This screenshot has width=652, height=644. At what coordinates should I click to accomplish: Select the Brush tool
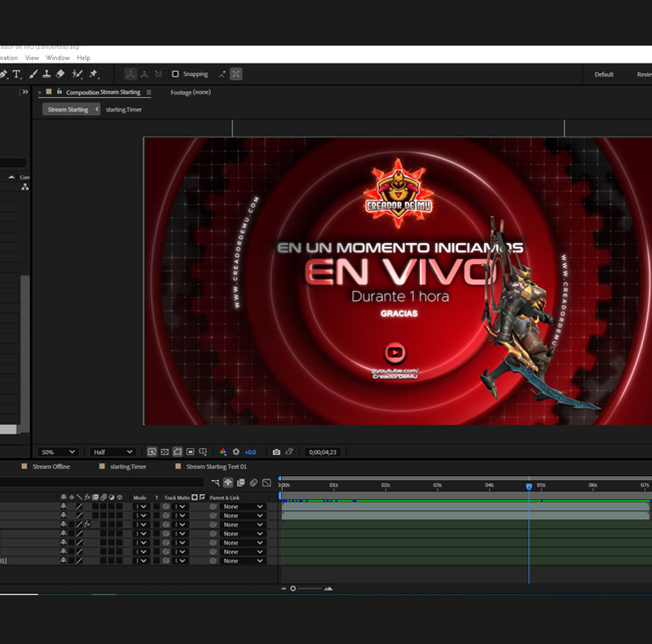pos(33,74)
